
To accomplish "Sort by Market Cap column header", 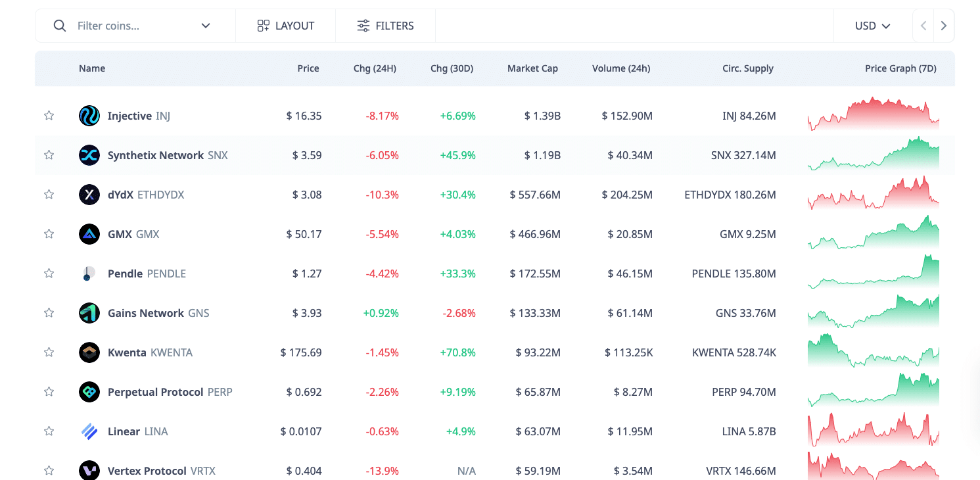I will 532,68.
